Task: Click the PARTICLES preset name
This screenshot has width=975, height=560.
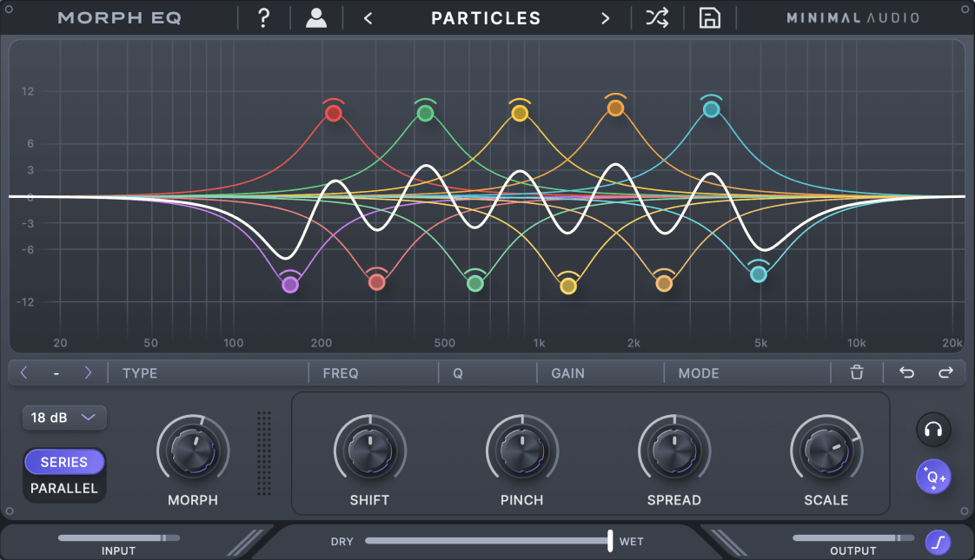Action: click(x=486, y=18)
